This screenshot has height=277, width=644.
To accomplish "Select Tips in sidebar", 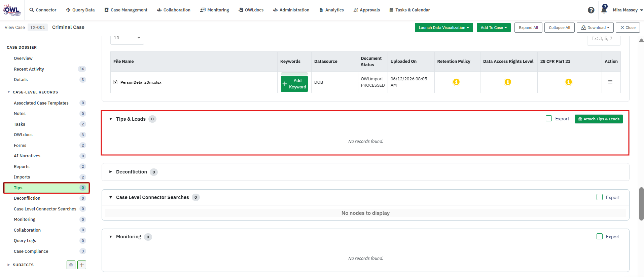I will point(46,188).
